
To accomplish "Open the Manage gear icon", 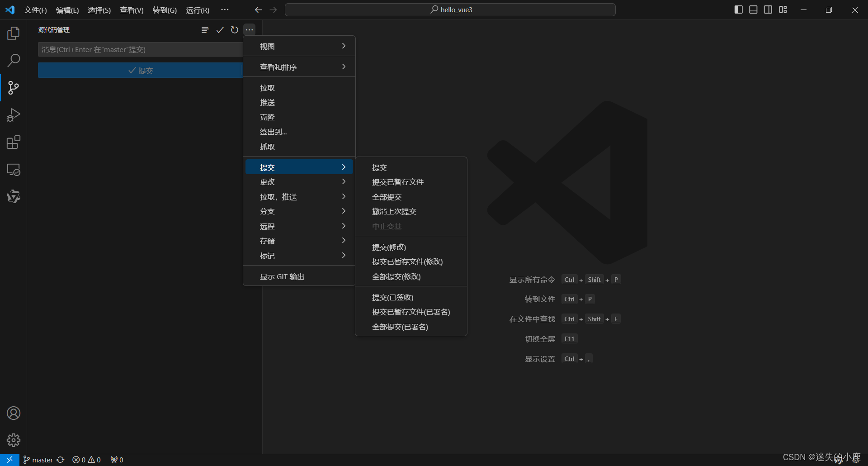I will (x=14, y=440).
